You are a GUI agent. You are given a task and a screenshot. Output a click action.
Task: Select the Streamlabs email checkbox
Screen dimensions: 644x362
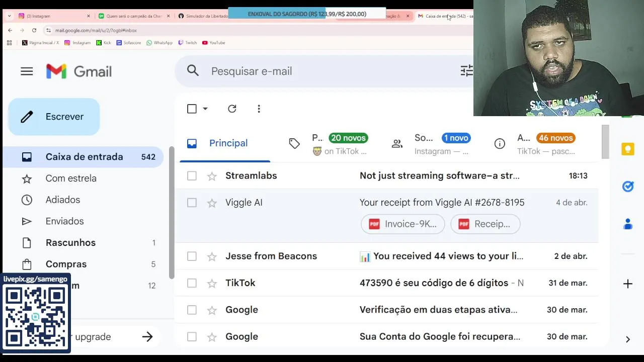[x=192, y=176]
